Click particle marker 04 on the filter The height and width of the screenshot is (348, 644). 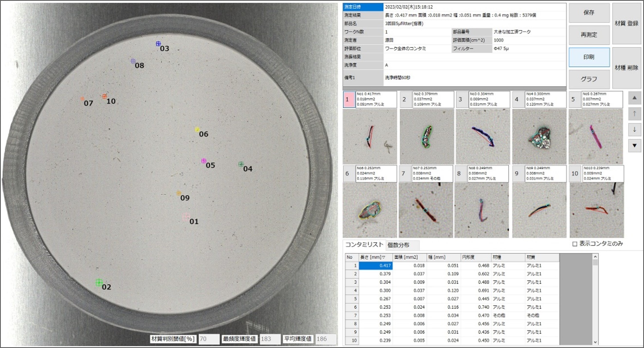click(x=241, y=164)
